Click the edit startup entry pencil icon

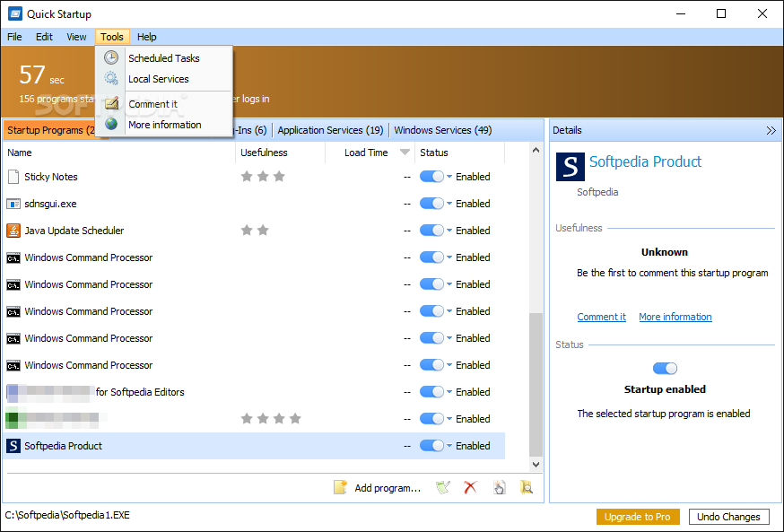point(442,487)
